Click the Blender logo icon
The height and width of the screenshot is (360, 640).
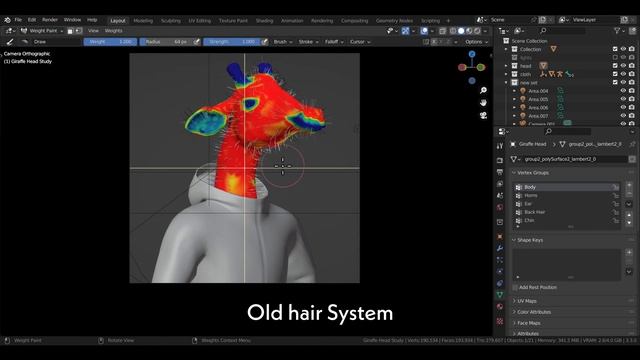[7, 20]
